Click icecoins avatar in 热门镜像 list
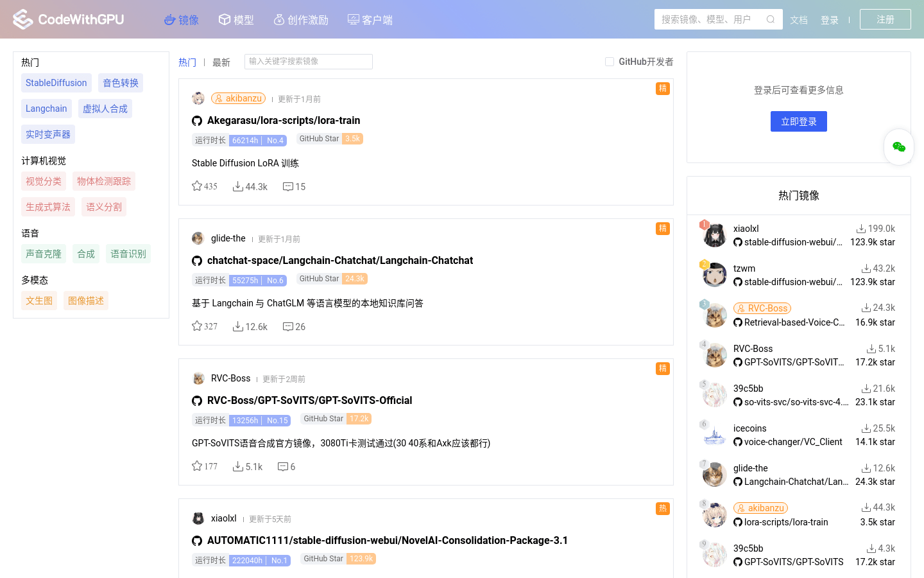924x578 pixels. tap(714, 435)
